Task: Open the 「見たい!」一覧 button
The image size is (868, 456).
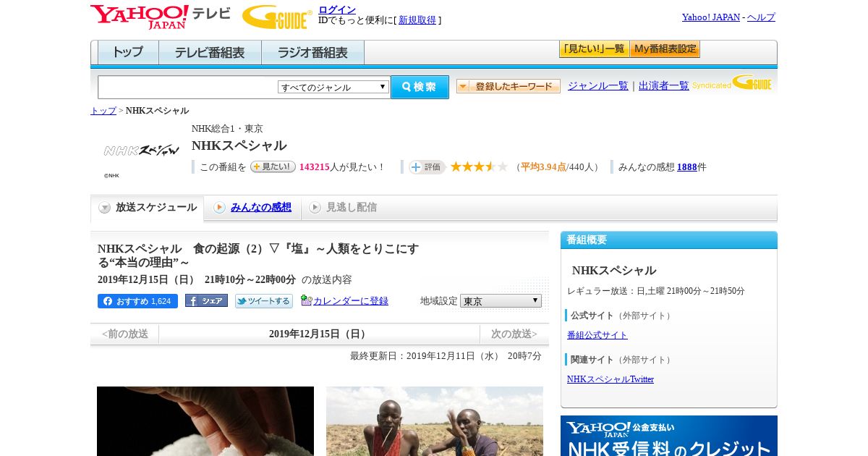Action: pos(594,49)
